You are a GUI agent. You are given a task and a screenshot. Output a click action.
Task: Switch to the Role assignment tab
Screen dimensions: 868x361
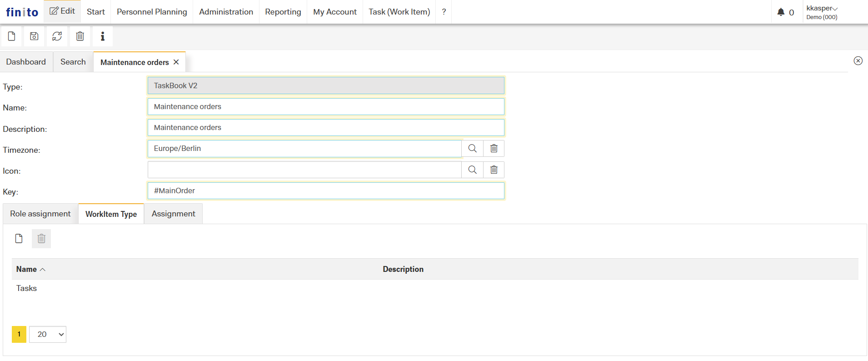40,214
